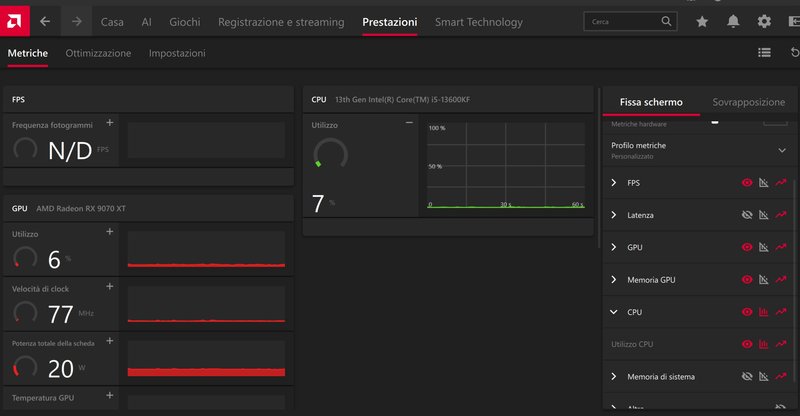The width and height of the screenshot is (800, 416).
Task: Hide CPU metrics with the eye icon
Action: pyautogui.click(x=747, y=312)
